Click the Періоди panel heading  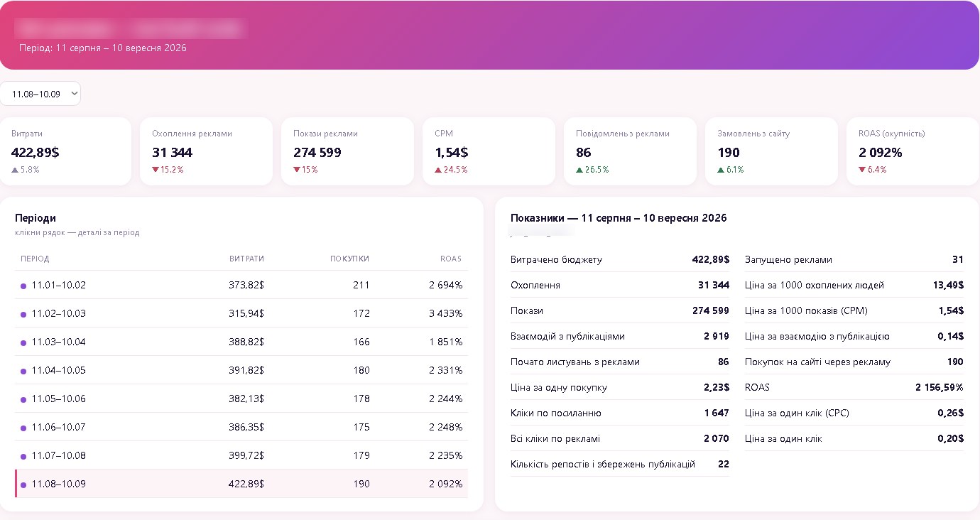pyautogui.click(x=36, y=218)
